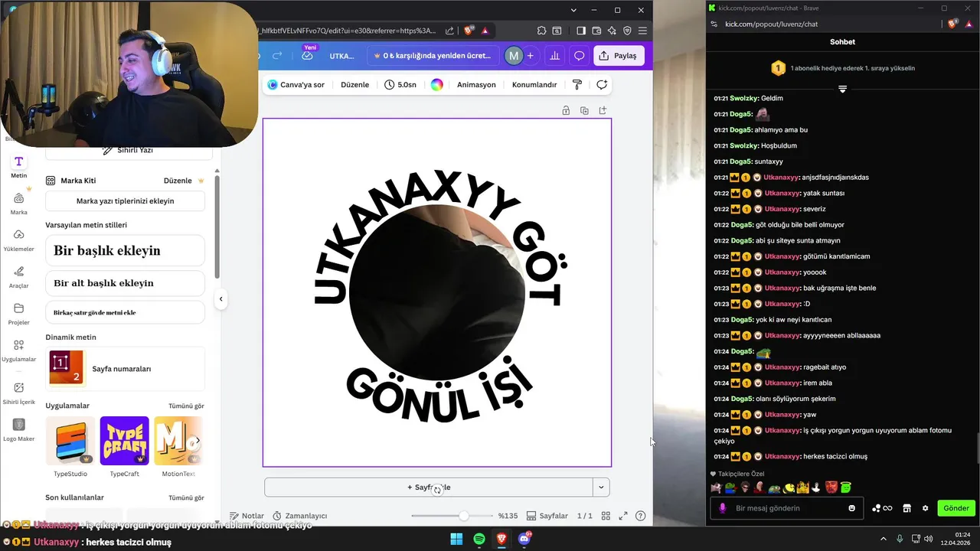
Task: Show hidden system tray icons
Action: [883, 539]
